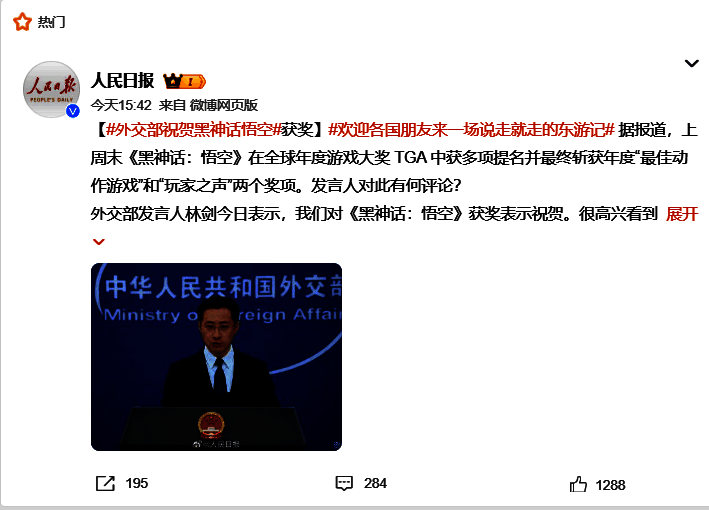Click the orange star hot-topic icon
This screenshot has width=709, height=510.
pyautogui.click(x=22, y=22)
